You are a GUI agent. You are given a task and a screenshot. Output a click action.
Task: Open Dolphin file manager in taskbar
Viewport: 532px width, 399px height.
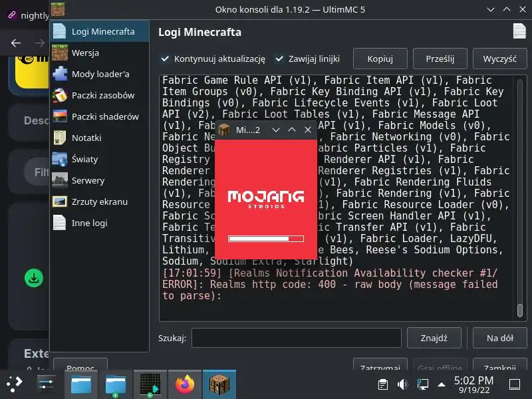coord(80,384)
